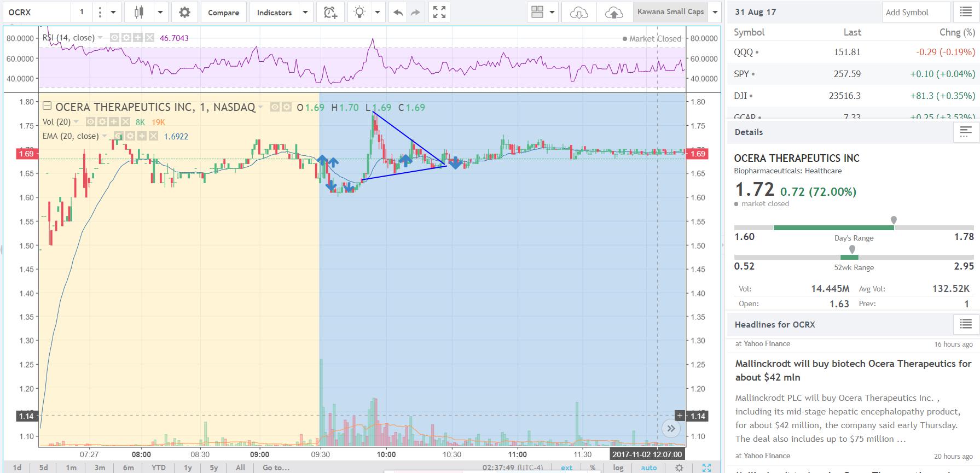Sort the watchlist by Chng (%) column

tap(957, 32)
